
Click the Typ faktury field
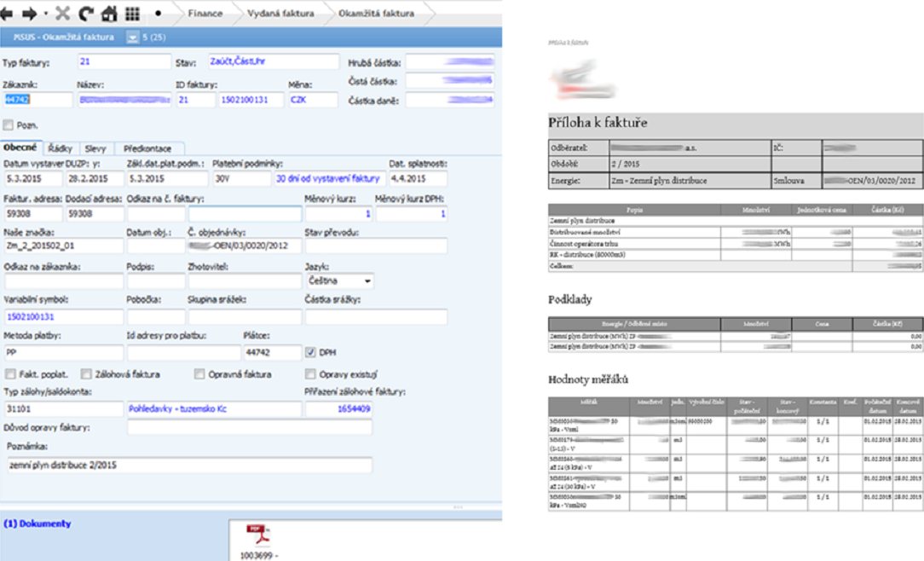click(124, 61)
